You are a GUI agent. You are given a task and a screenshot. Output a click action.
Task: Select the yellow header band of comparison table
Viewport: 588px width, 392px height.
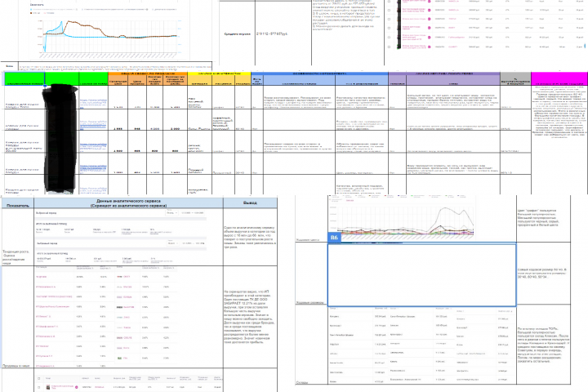click(x=219, y=73)
